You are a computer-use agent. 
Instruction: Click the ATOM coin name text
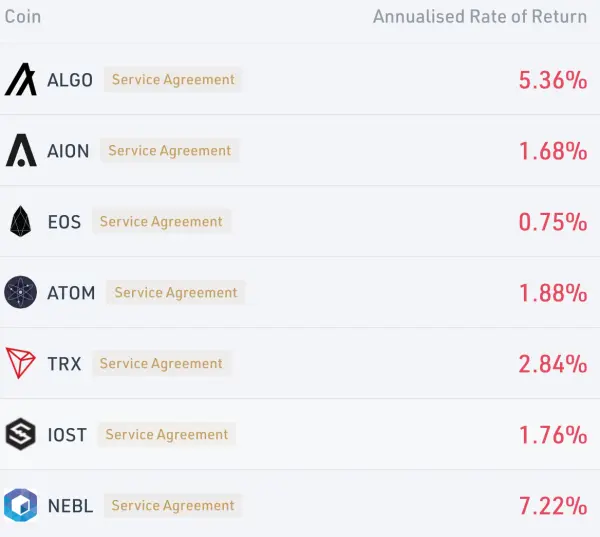(71, 293)
